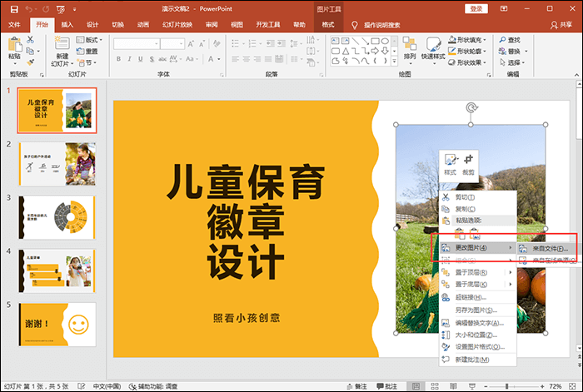Click 中文(中国) language in status bar
The height and width of the screenshot is (392, 583).
[x=107, y=386]
